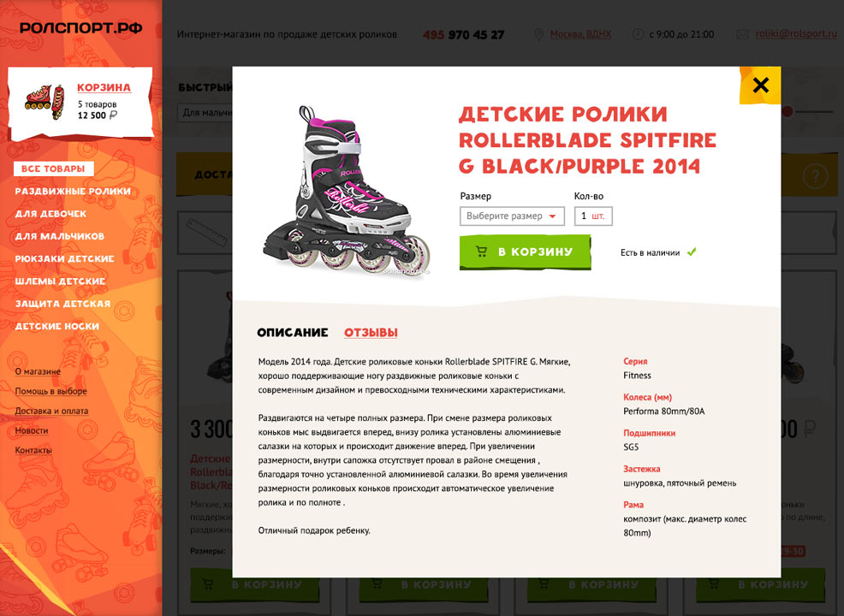The height and width of the screenshot is (616, 844).
Task: Click the red slider handle at top right
Action: pos(788,111)
